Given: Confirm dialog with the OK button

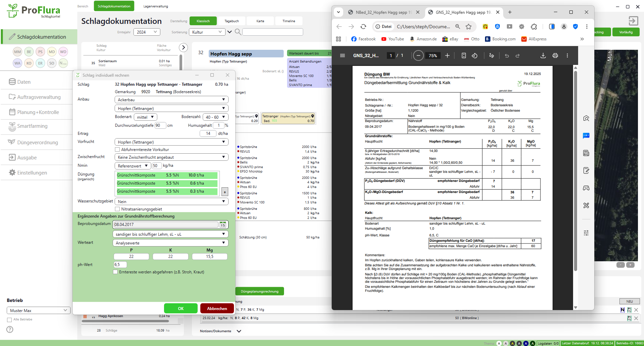Looking at the screenshot, I should 181,308.
